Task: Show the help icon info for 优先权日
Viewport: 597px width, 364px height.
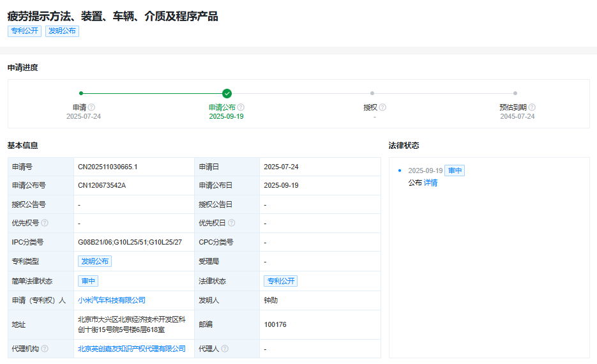Action: [231, 223]
